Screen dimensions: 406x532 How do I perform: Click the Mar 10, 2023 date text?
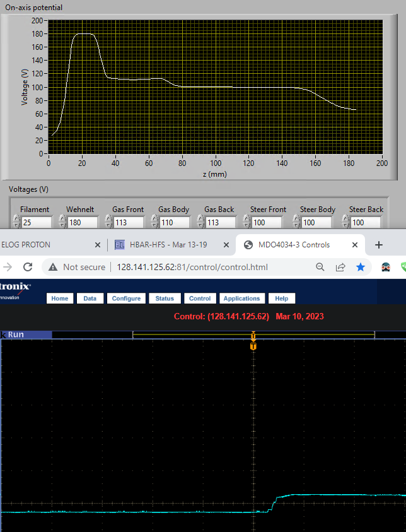(x=300, y=316)
